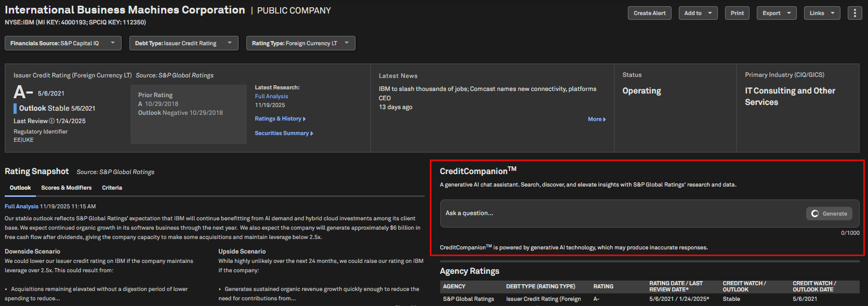Open the Ratings & History link

click(x=280, y=119)
